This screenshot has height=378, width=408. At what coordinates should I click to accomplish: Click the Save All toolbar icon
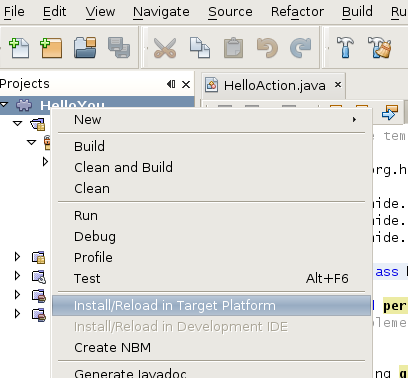(x=119, y=48)
